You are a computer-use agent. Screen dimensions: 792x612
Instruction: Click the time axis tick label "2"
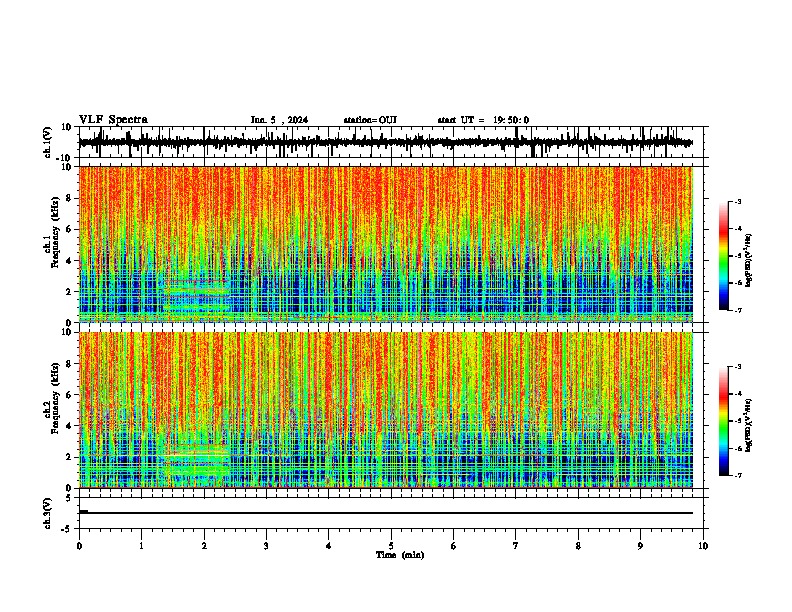[204, 546]
